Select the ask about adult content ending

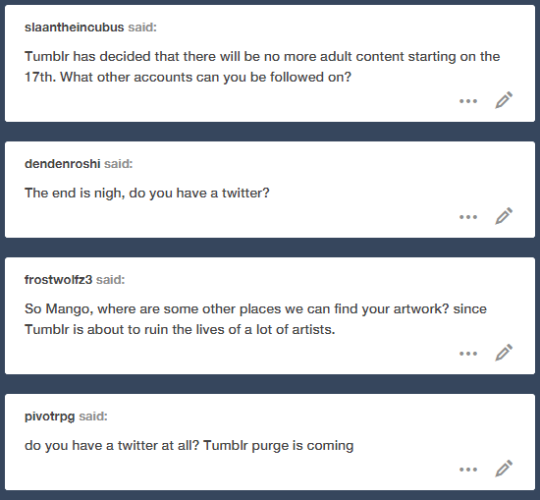point(262,67)
